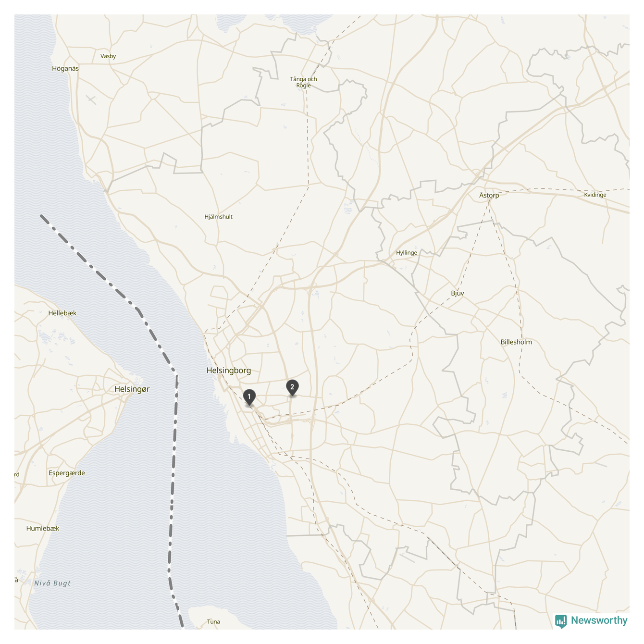Select the Höganäs town label
644x644 pixels.
point(65,69)
